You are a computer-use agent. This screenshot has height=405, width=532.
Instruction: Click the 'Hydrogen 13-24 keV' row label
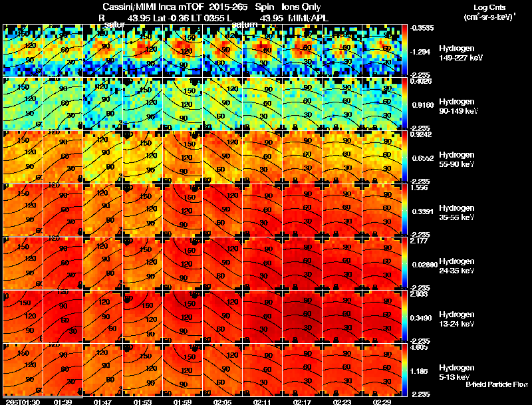click(x=457, y=319)
